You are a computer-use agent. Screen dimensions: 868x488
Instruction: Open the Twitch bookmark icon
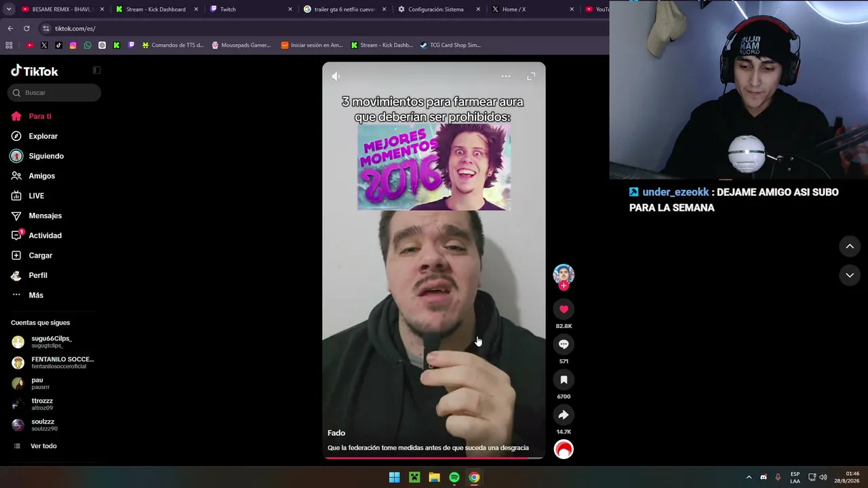(131, 45)
